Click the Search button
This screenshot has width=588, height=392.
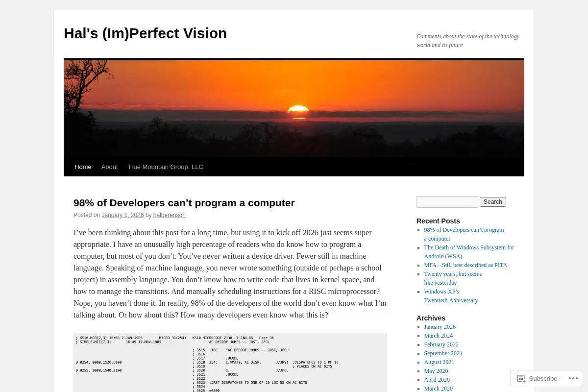tap(493, 202)
